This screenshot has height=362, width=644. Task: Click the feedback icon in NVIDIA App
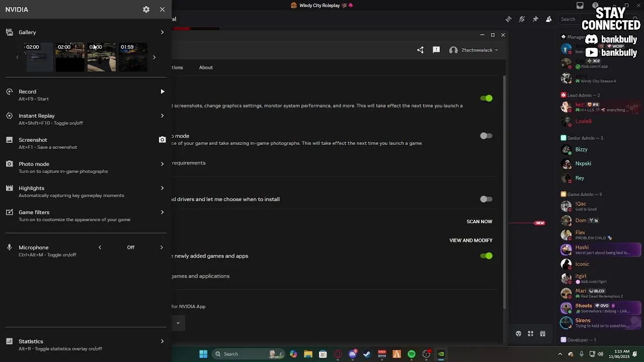436,50
